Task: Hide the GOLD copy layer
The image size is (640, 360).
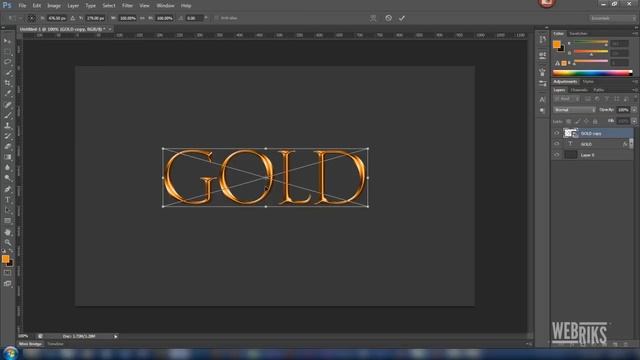Action: pos(556,133)
